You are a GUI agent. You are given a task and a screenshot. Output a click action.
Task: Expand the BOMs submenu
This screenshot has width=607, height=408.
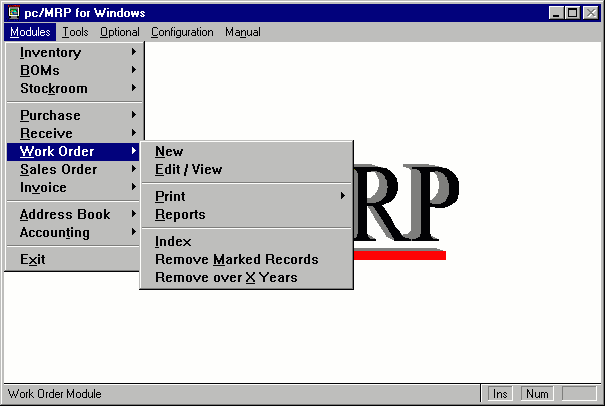tap(73, 70)
